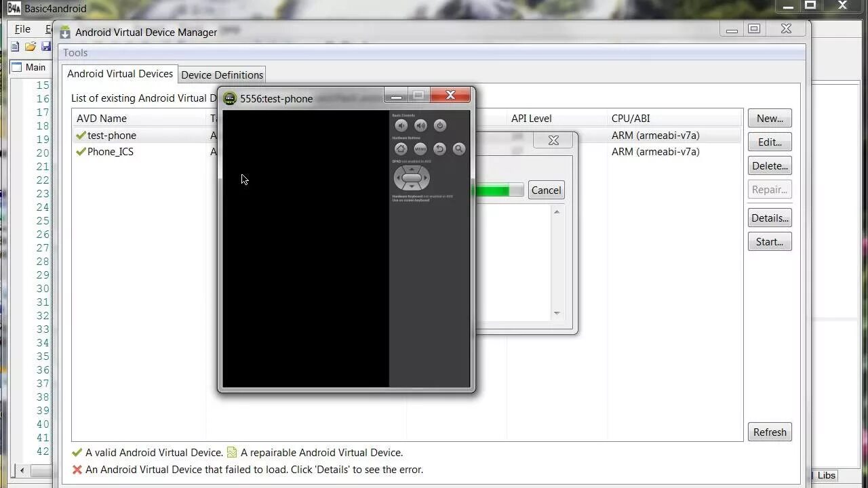868x488 pixels.
Task: Click the New file icon in Basic4android toolbar
Action: pyautogui.click(x=15, y=46)
